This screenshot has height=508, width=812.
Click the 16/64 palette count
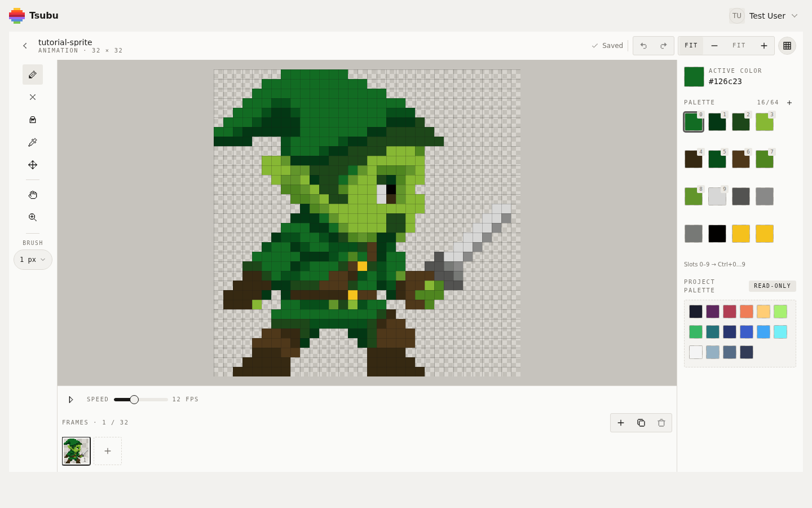point(768,103)
